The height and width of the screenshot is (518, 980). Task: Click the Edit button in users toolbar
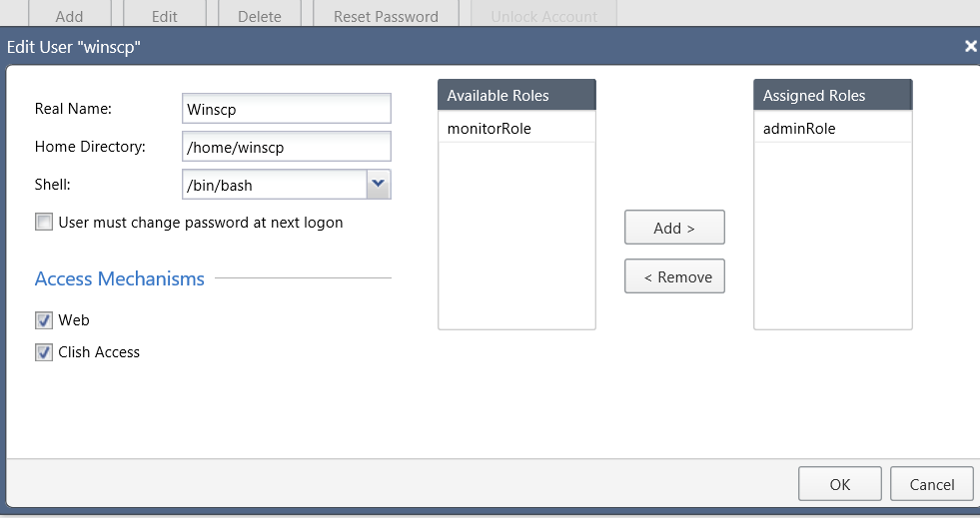(165, 15)
